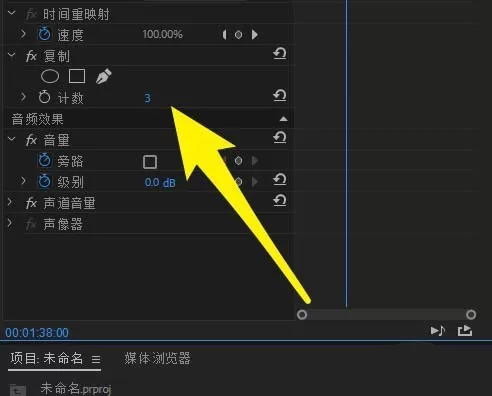Select the 音频效果 section header

[37, 119]
